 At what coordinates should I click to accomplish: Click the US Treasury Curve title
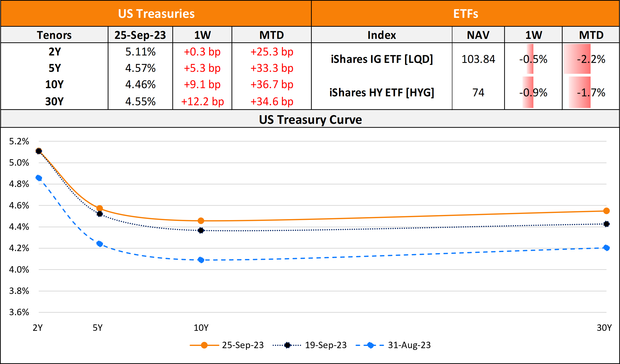[x=310, y=120]
